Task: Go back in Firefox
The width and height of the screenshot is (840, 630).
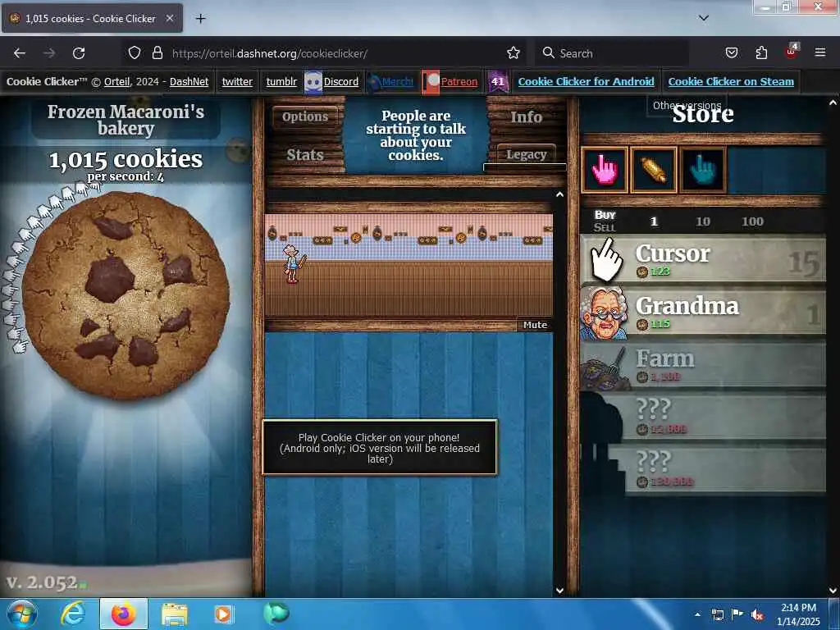Action: click(x=20, y=53)
